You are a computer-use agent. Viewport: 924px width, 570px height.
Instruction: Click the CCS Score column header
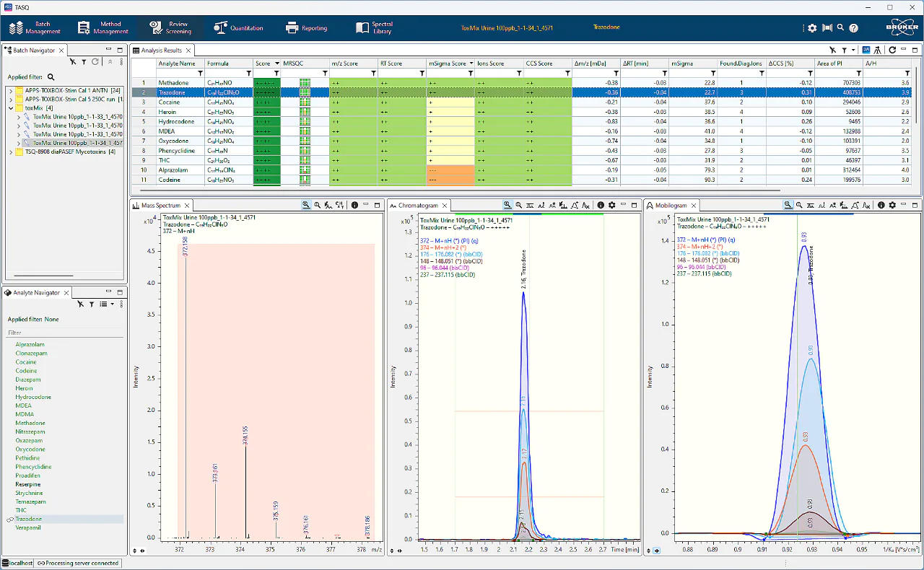point(548,63)
